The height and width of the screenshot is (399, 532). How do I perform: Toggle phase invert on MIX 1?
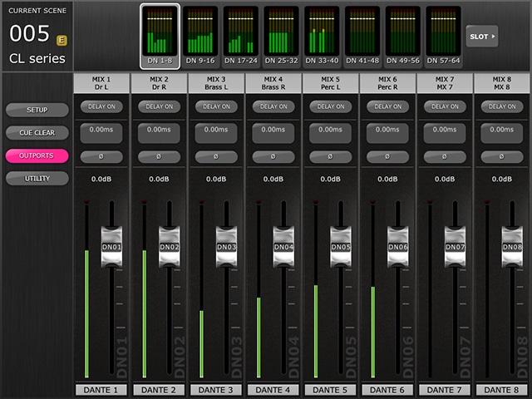coord(101,156)
